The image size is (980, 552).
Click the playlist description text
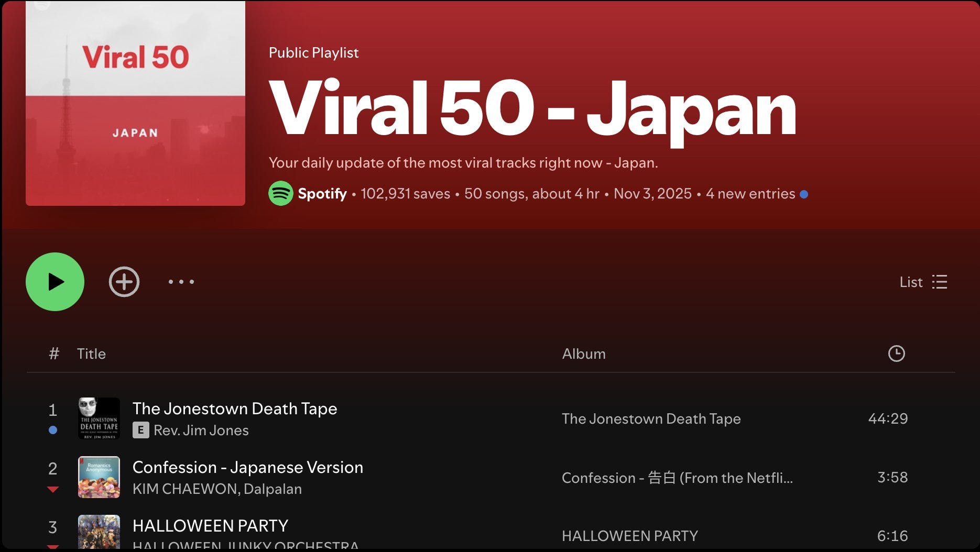point(463,163)
